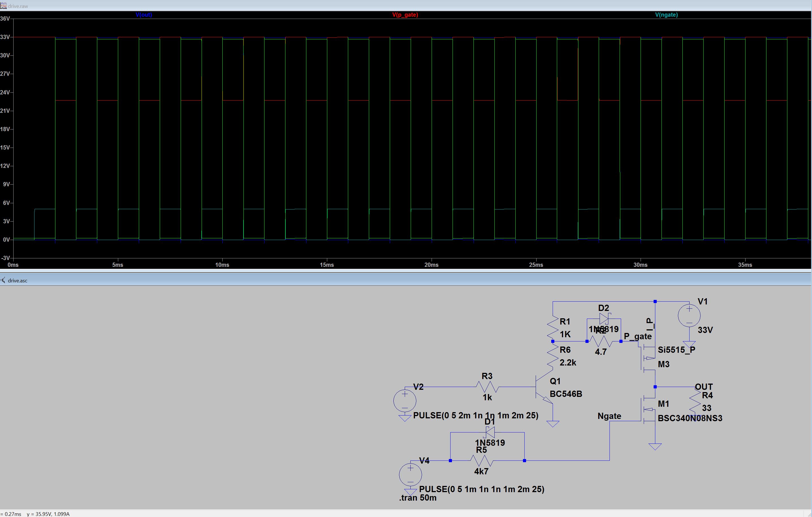Click the OUT net label

(x=704, y=387)
